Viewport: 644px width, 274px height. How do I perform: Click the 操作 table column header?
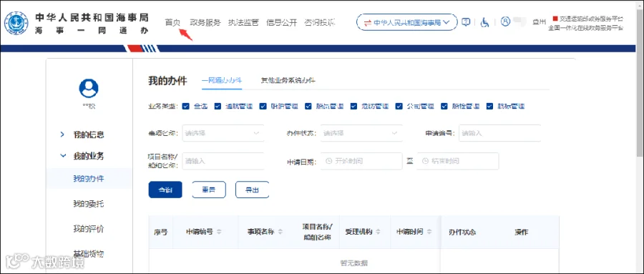coord(521,232)
